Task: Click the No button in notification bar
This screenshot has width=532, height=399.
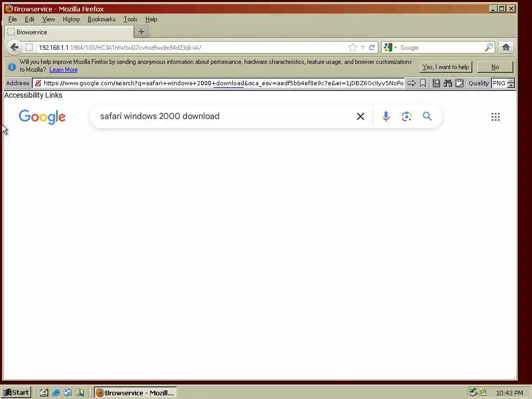Action: [495, 67]
